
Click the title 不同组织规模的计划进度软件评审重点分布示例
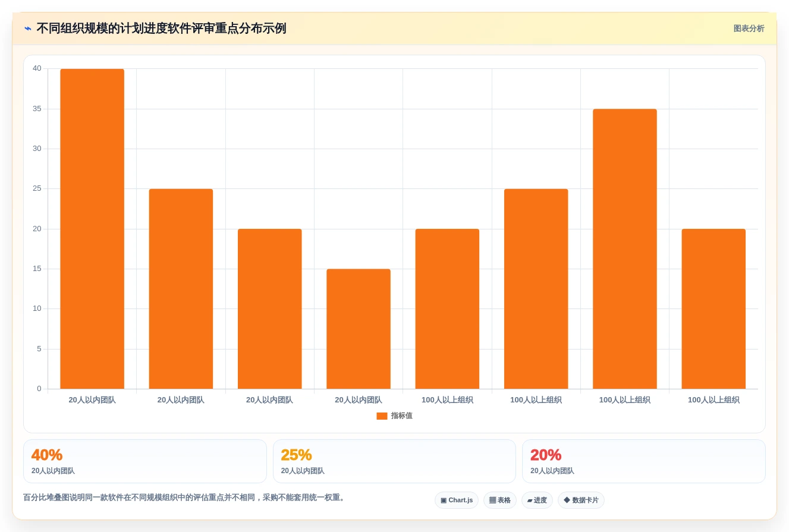click(x=161, y=29)
